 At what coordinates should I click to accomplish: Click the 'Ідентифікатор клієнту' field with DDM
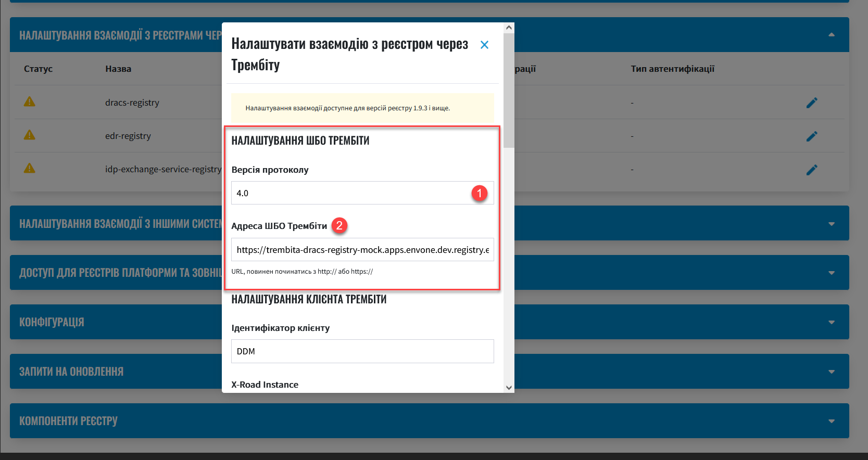click(x=362, y=351)
